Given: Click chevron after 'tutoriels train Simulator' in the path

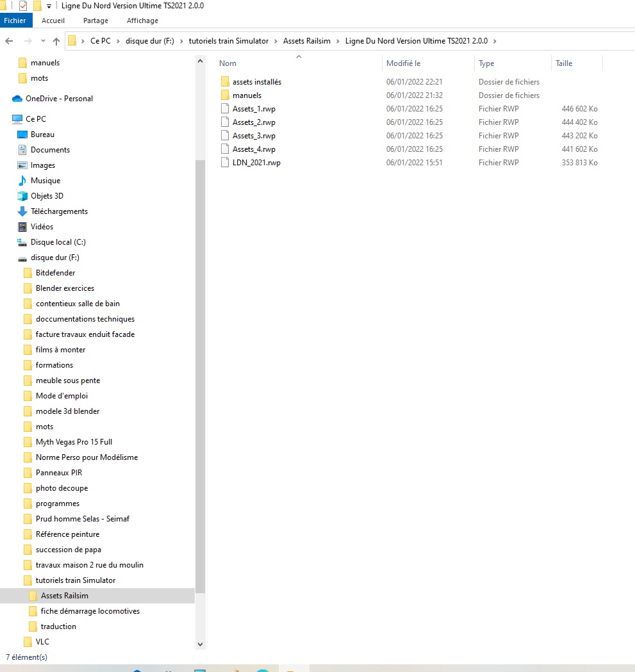Looking at the screenshot, I should (x=276, y=41).
